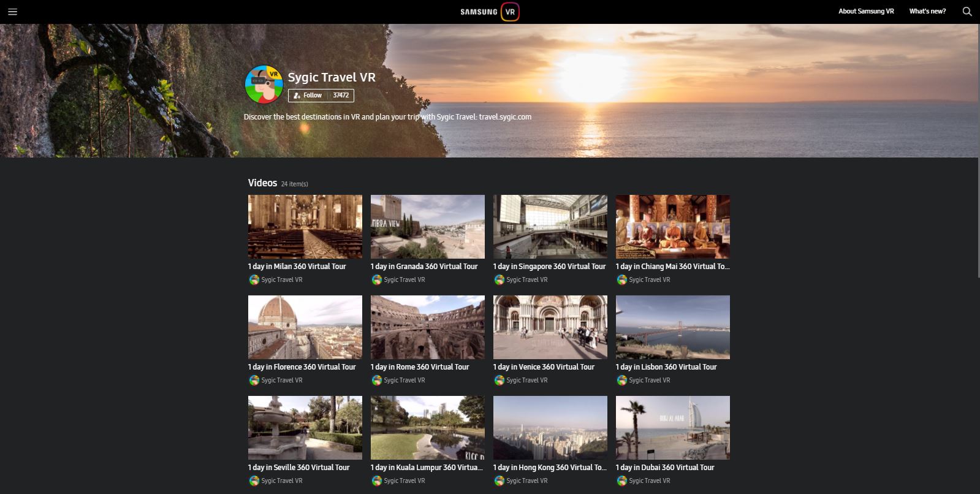Click channel icon under Singapore video
Screen dimensions: 980x494
click(499, 280)
